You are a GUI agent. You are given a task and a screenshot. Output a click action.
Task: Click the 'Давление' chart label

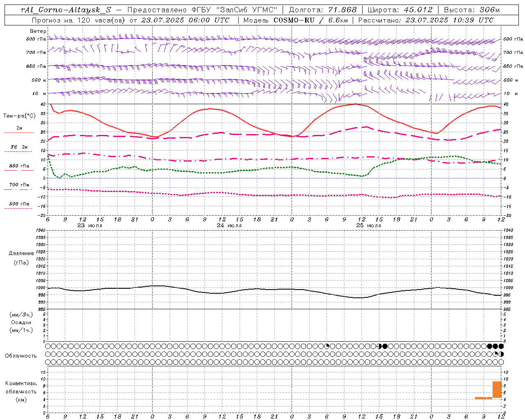[x=21, y=253]
